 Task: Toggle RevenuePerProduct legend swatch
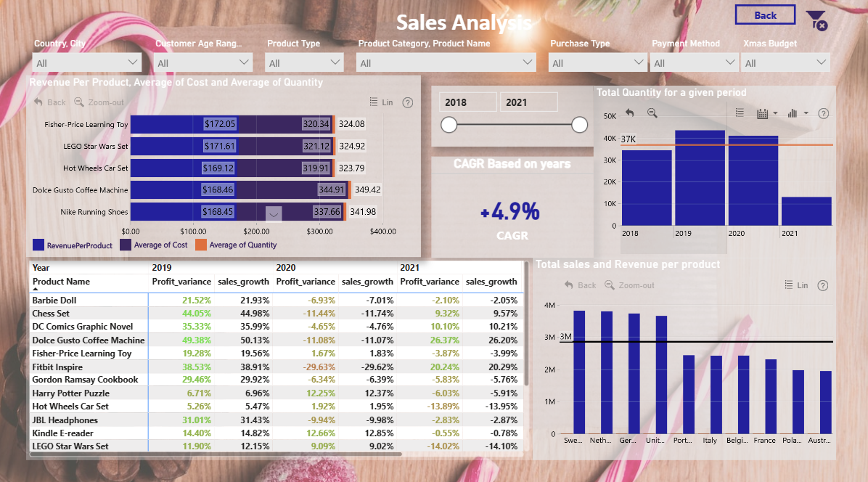38,245
